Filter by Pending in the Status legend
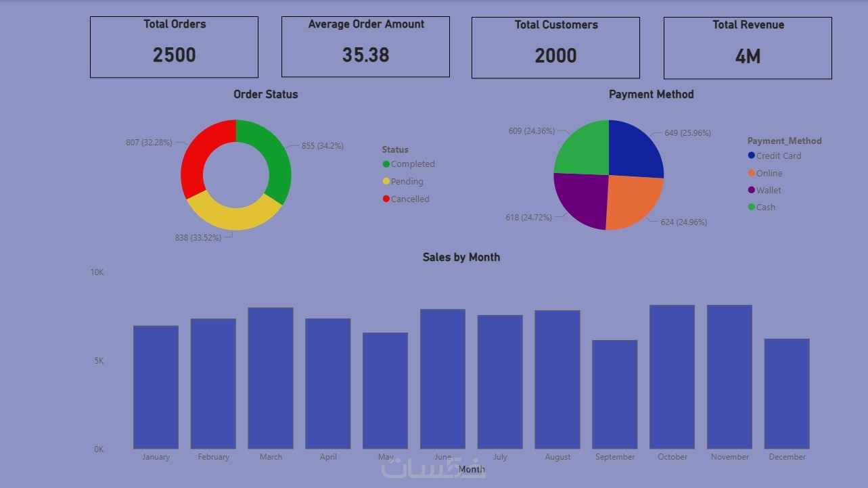This screenshot has height=488, width=868. 403,182
